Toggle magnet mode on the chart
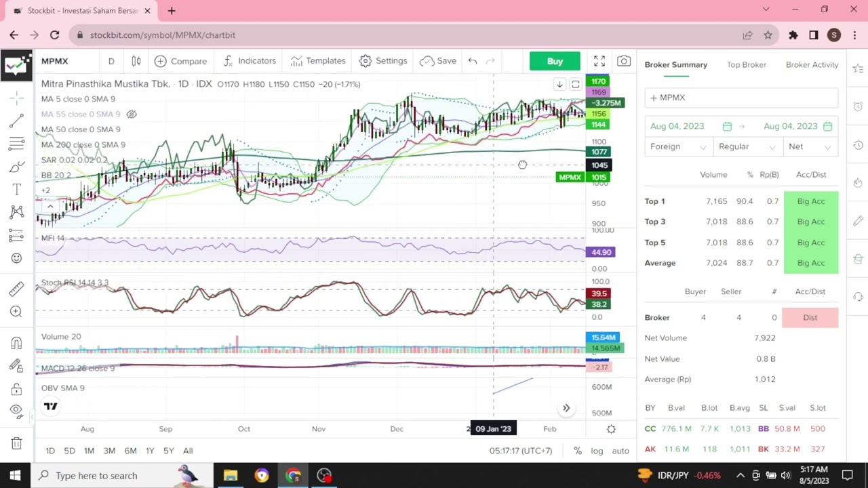Image resolution: width=868 pixels, height=488 pixels. (x=16, y=343)
